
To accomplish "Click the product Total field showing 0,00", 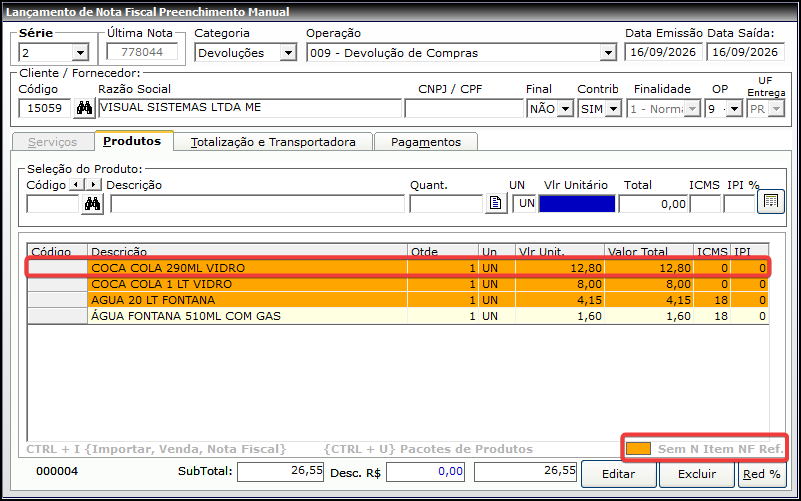I will click(x=653, y=204).
